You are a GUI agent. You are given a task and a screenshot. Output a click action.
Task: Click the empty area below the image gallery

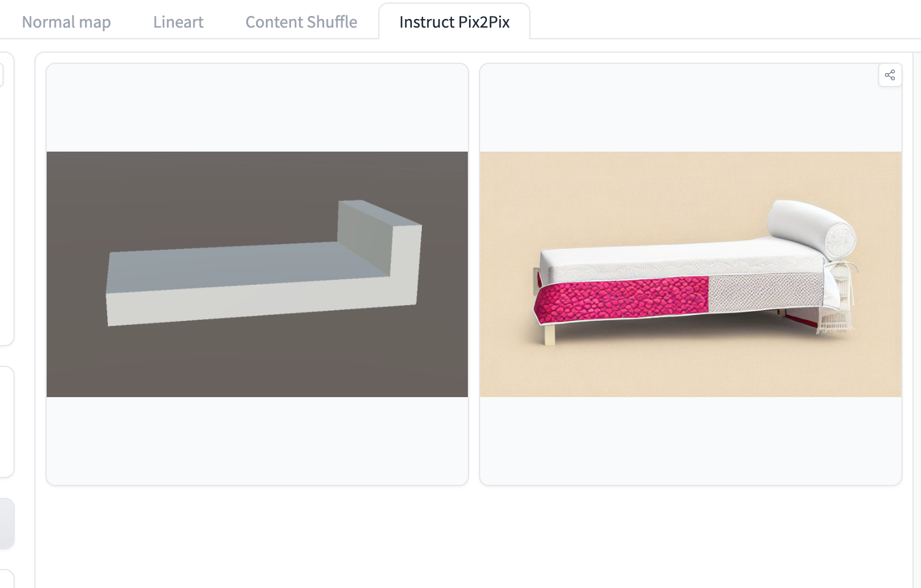click(x=473, y=534)
